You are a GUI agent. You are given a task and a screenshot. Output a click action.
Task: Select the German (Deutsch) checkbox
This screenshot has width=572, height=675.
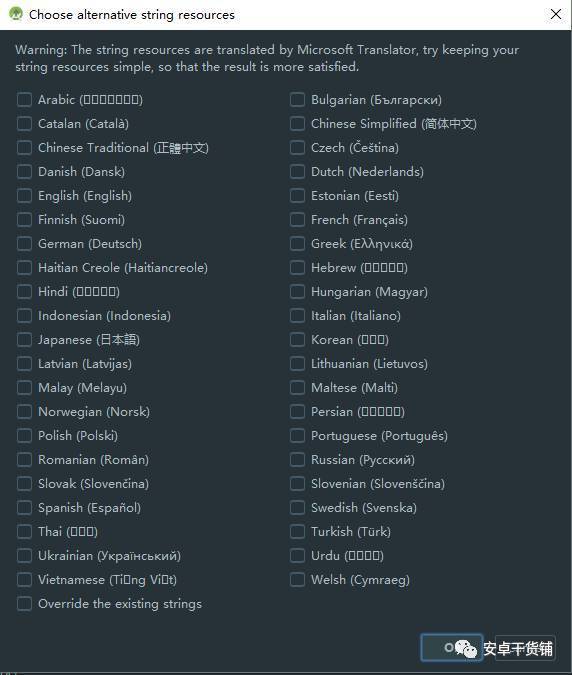[24, 244]
